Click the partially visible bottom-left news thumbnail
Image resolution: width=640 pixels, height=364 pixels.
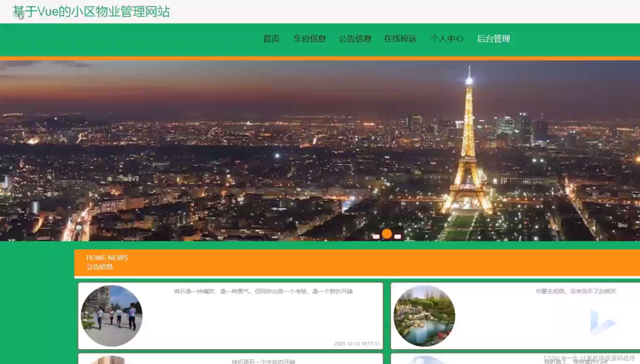(109, 360)
